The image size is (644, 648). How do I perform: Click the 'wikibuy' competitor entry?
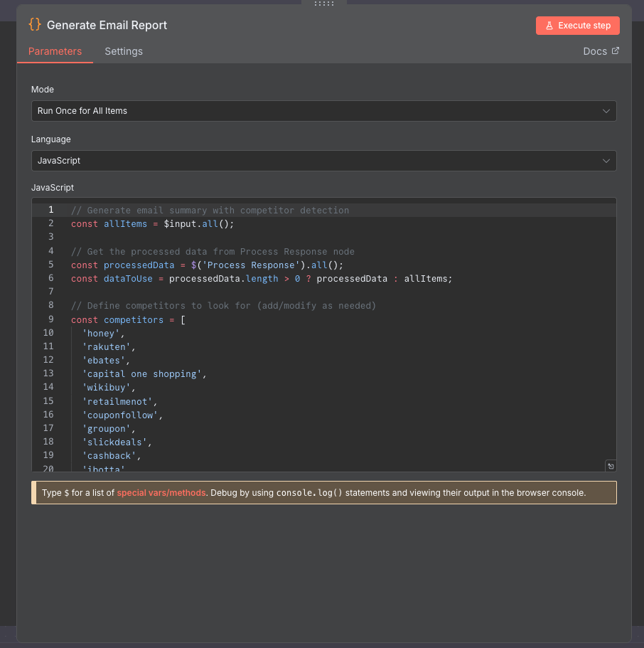pos(109,388)
